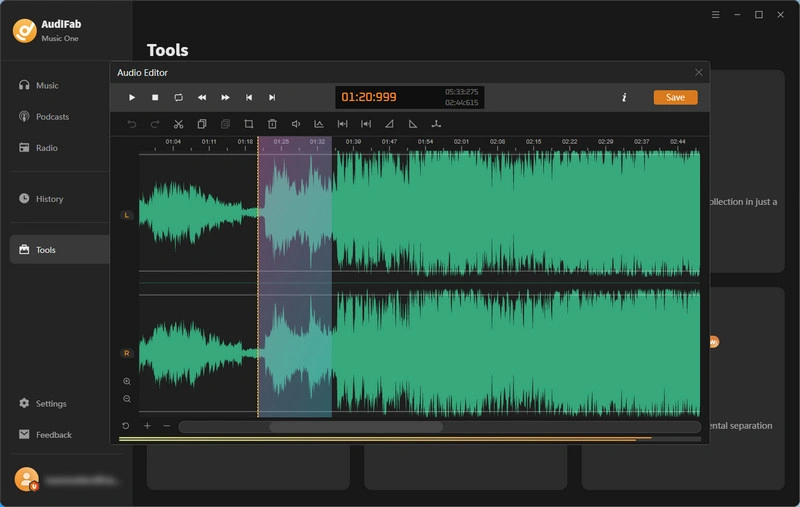Click the 02:15 mark on the timeline ruler
Image resolution: width=800 pixels, height=507 pixels.
[x=534, y=142]
